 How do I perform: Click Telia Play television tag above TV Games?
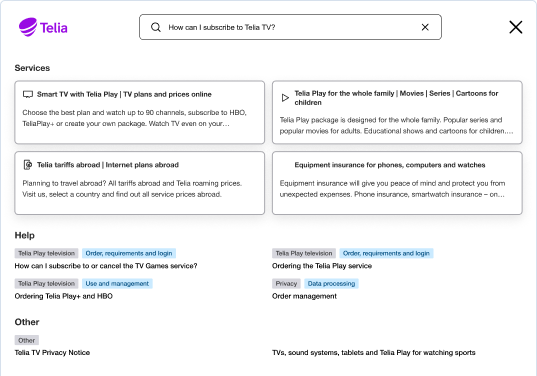(x=47, y=253)
